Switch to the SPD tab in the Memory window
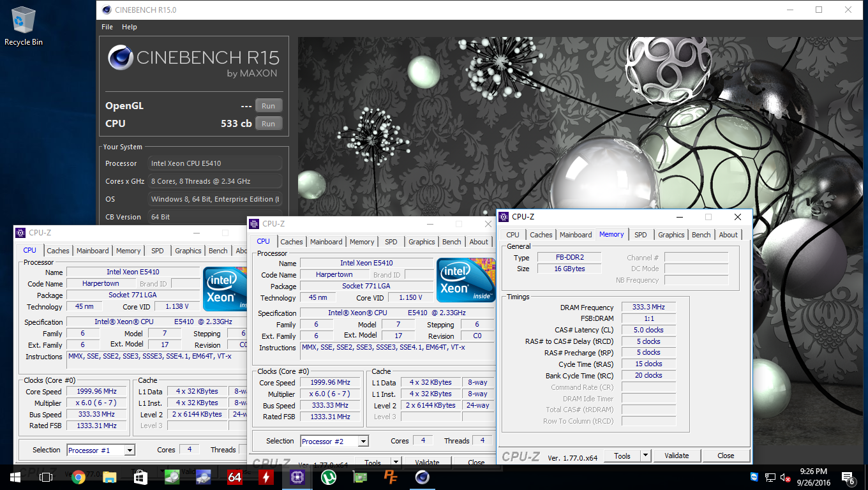This screenshot has width=868, height=490. pos(641,235)
